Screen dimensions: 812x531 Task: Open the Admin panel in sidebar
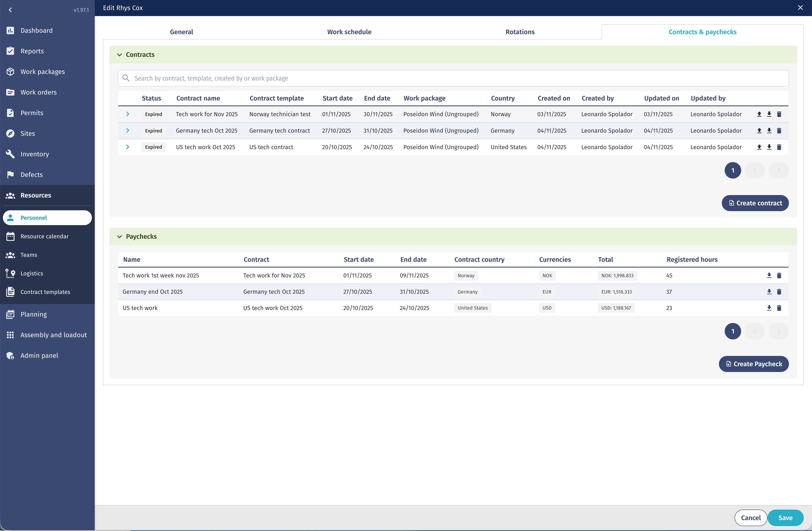click(x=39, y=356)
